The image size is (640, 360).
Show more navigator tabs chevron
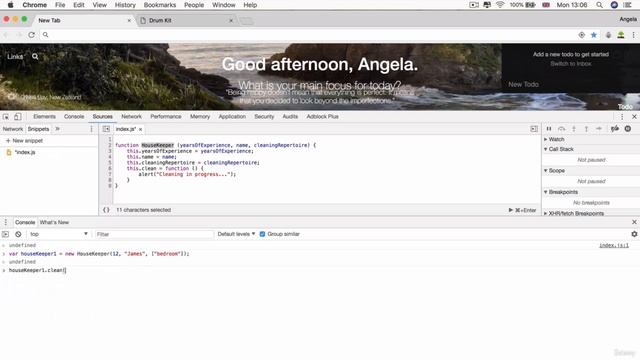point(58,129)
